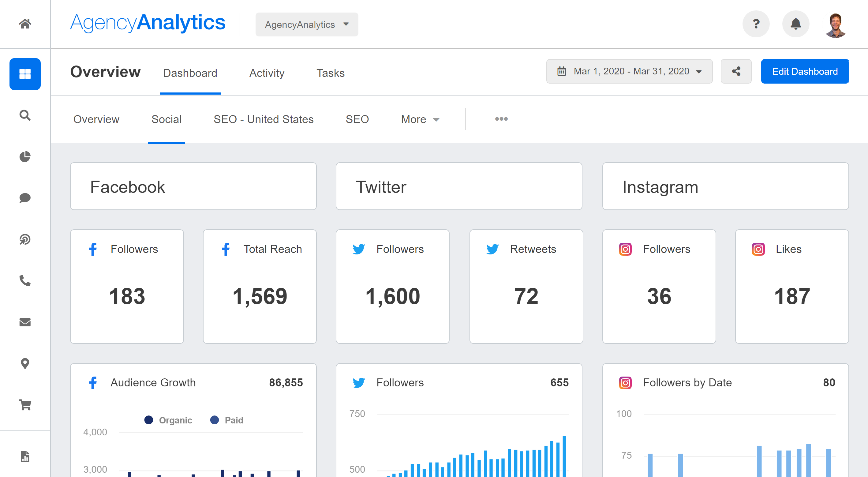Open the SEO search magnifier icon
Viewport: 868px width, 477px height.
[25, 115]
